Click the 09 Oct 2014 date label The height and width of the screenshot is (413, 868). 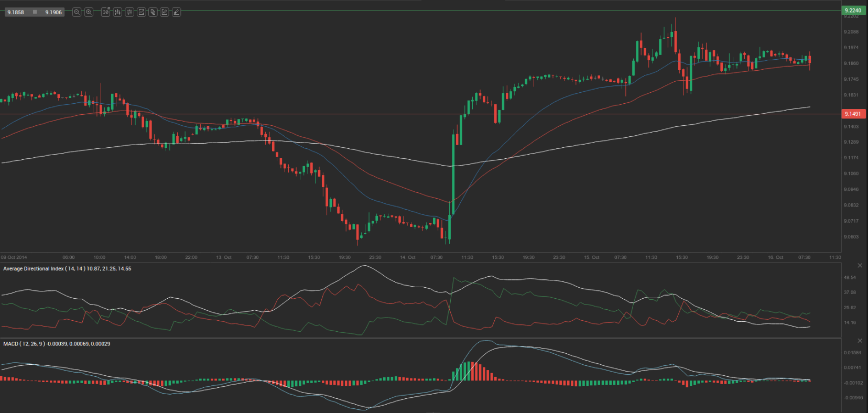click(x=14, y=257)
